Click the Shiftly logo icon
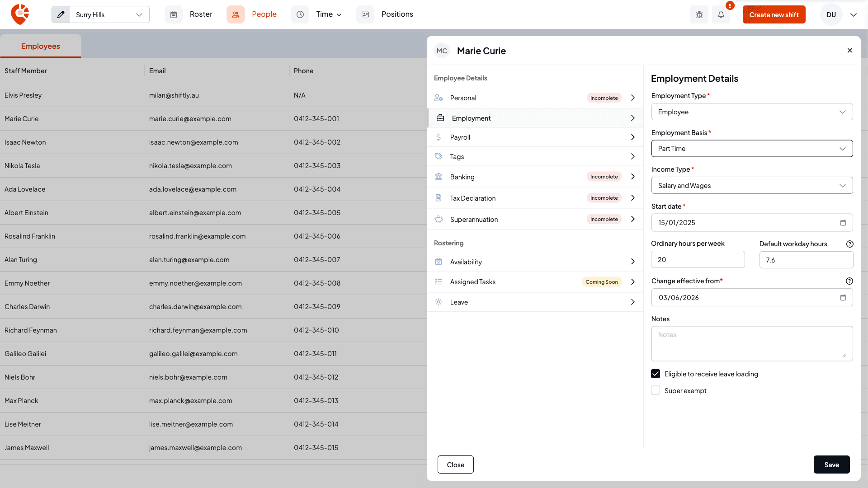This screenshot has width=868, height=488. 20,14
